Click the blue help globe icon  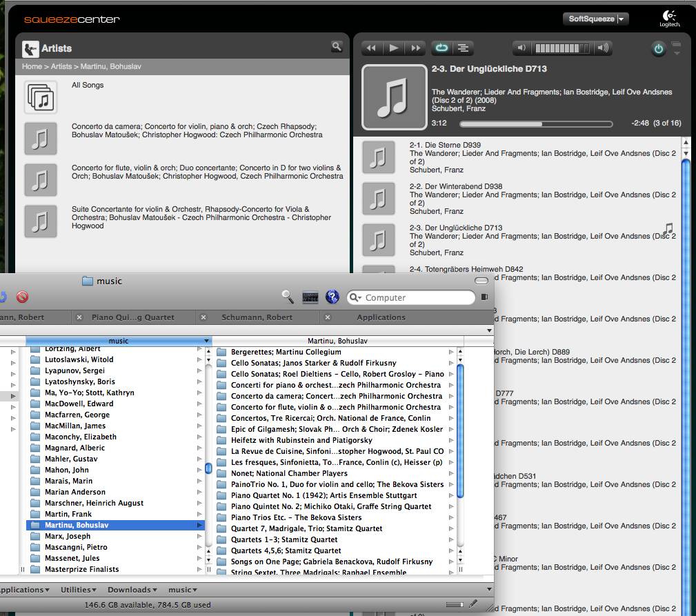[332, 297]
